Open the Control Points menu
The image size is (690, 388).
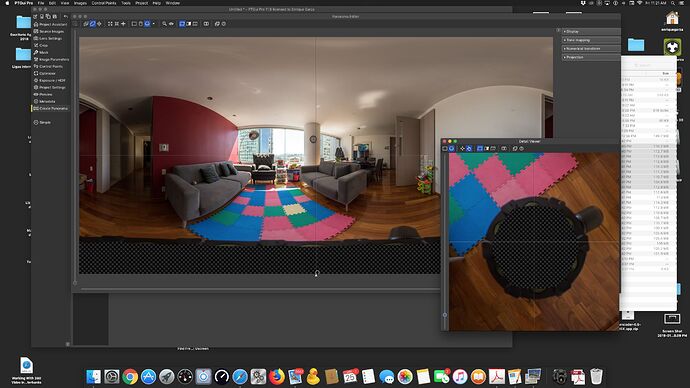[104, 3]
